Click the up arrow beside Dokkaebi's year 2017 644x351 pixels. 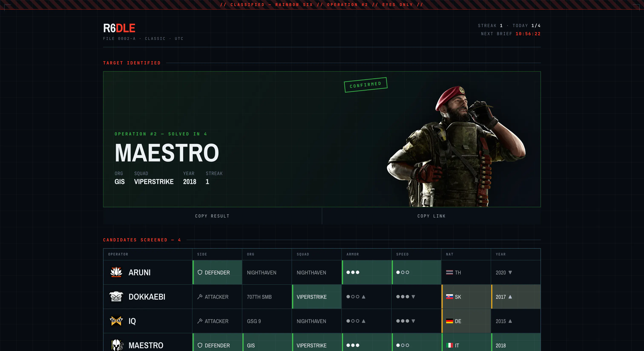pos(510,297)
